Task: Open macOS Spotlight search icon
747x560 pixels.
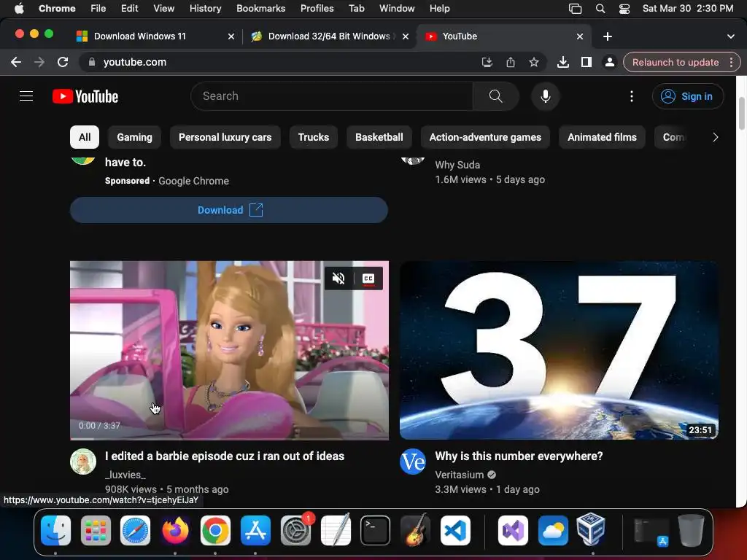Action: click(x=600, y=9)
